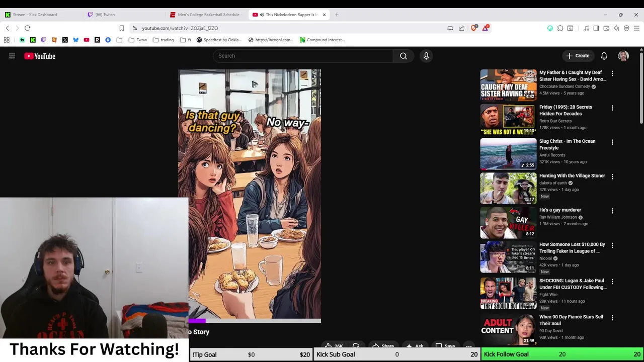Open site settings icon left of URL
Viewport: 644px width, 362px height.
134,28
